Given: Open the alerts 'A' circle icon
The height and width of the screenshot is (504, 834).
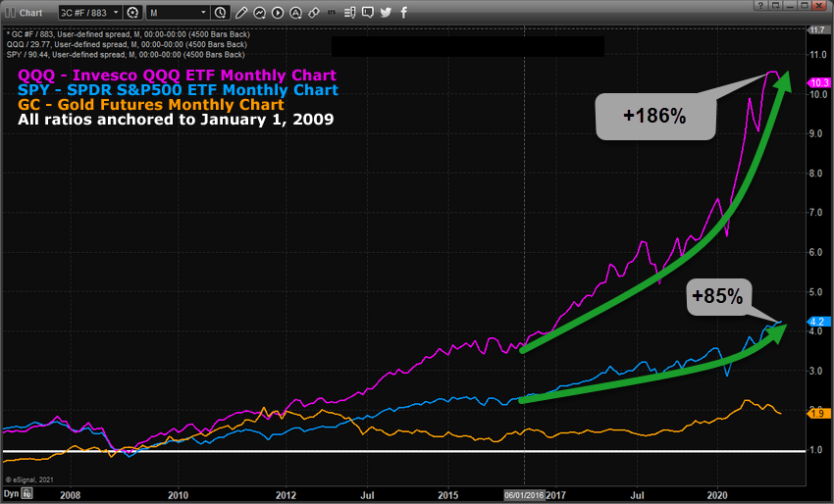Looking at the screenshot, I should (295, 12).
